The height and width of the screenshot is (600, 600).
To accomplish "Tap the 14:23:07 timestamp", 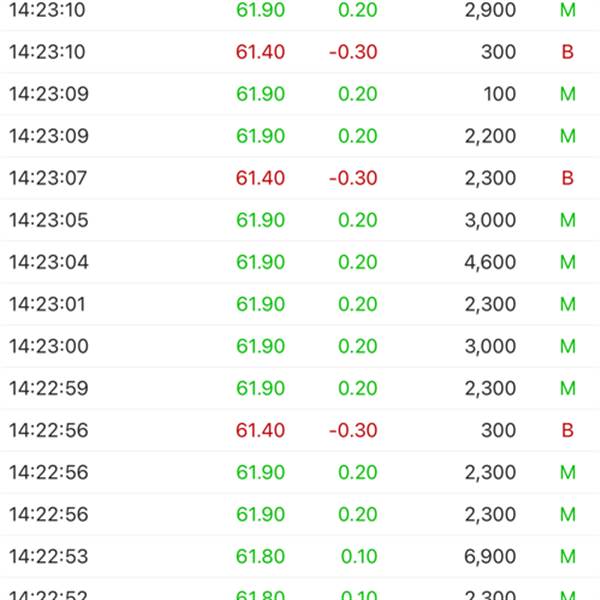I will coord(49,178).
